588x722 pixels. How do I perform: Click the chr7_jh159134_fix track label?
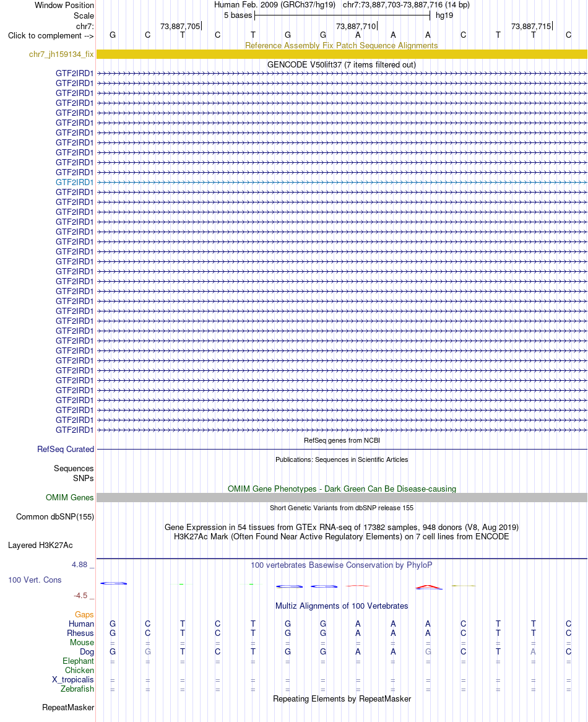coord(61,54)
